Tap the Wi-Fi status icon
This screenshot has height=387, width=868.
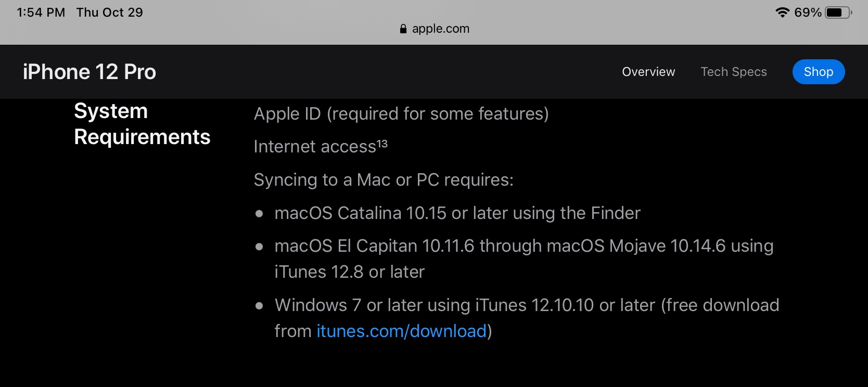[x=782, y=12]
